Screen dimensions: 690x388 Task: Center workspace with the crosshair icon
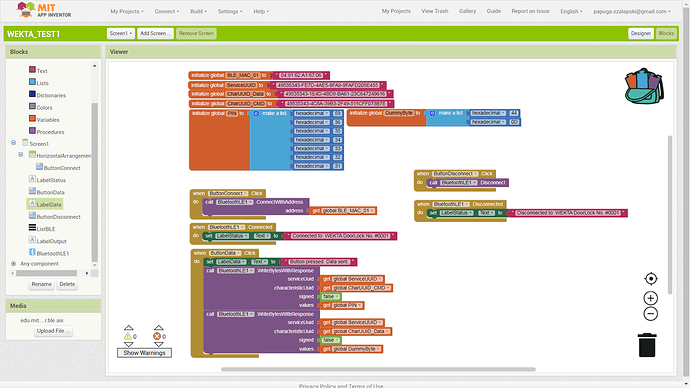(x=651, y=278)
